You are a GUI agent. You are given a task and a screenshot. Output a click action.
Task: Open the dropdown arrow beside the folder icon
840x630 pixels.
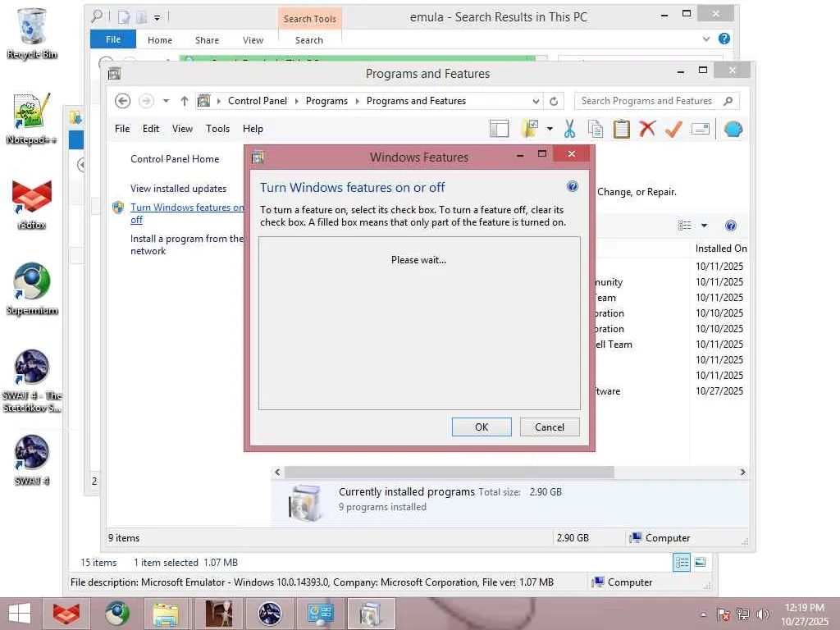click(550, 129)
